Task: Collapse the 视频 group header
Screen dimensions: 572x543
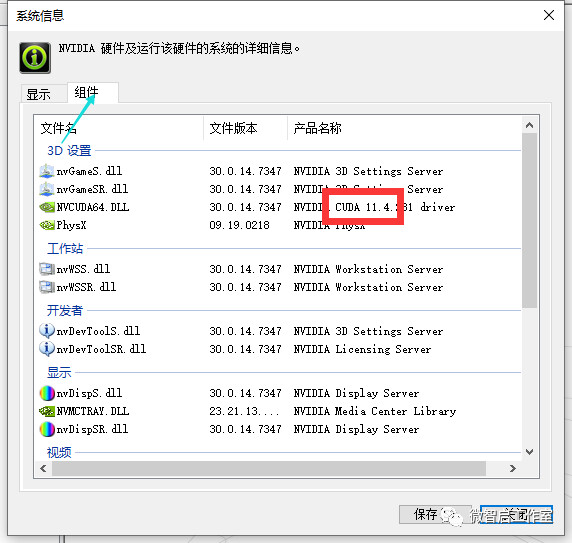Action: [59, 453]
